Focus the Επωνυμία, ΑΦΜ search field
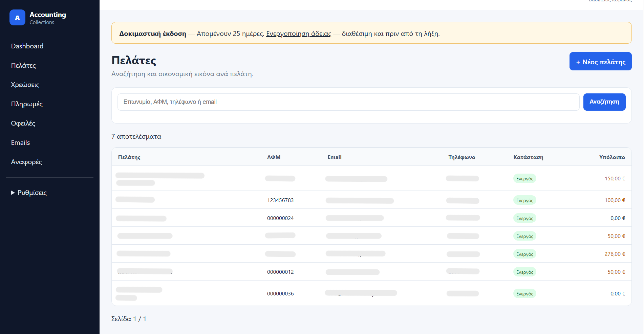This screenshot has width=644, height=334. pos(348,102)
